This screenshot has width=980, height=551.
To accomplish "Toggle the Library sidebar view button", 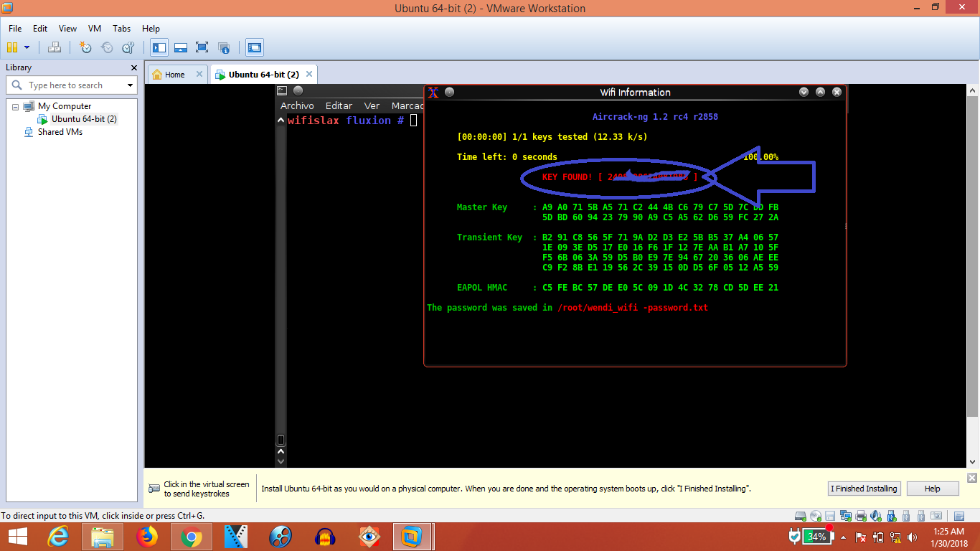I will coord(159,47).
